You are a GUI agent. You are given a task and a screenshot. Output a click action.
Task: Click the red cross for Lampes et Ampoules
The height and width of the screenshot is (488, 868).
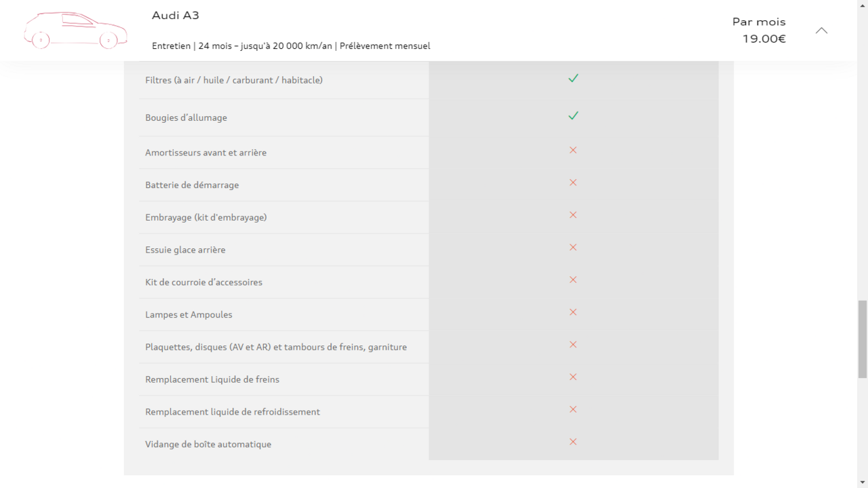point(573,312)
